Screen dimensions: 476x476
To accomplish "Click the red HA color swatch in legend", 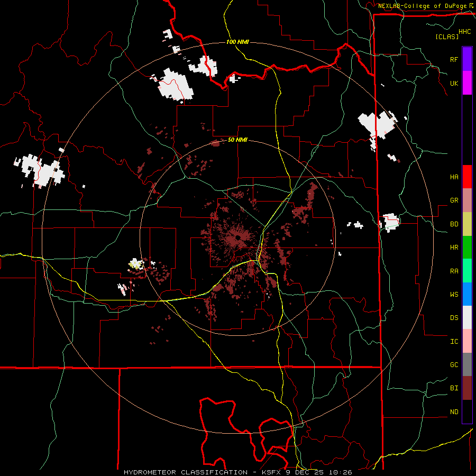I will pyautogui.click(x=467, y=177).
